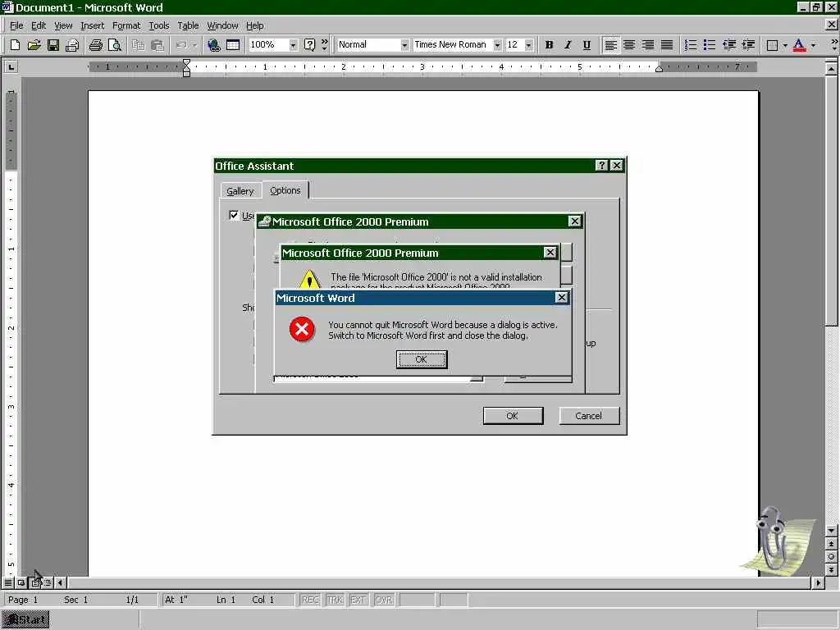Image resolution: width=840 pixels, height=630 pixels.
Task: Toggle the Use the Office Assistant checkbox
Action: [x=234, y=216]
